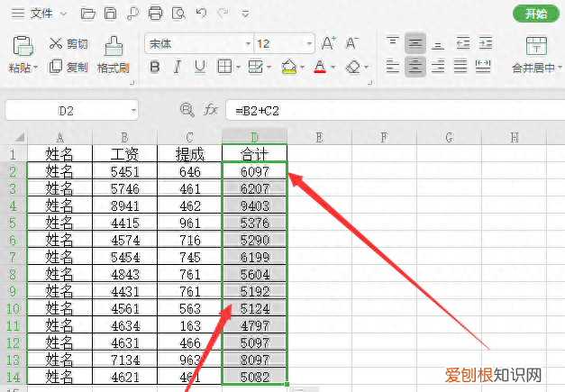Expand the font color dropdown arrow
The width and height of the screenshot is (565, 392).
333,67
